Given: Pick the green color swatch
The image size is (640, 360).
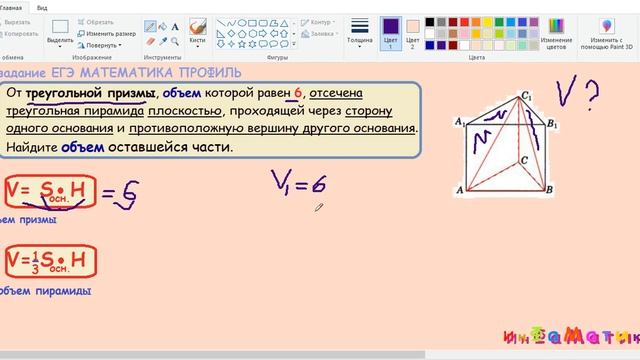Looking at the screenshot, I should point(499,22).
